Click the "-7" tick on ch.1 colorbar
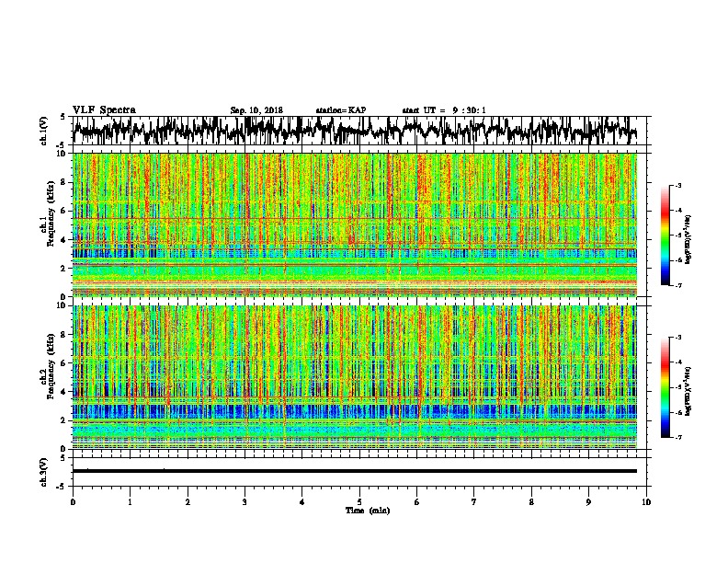Screen dimensions: 728x563 (x=677, y=285)
